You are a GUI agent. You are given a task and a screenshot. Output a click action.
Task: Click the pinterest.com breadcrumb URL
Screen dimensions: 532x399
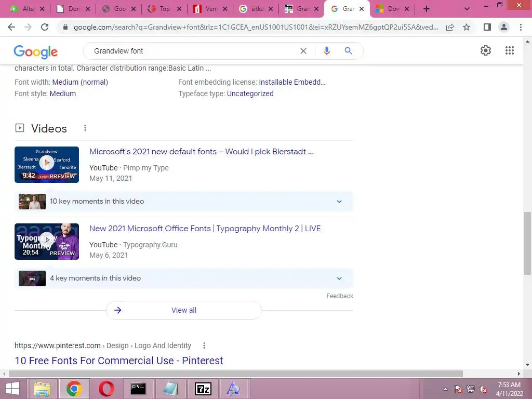[57, 345]
